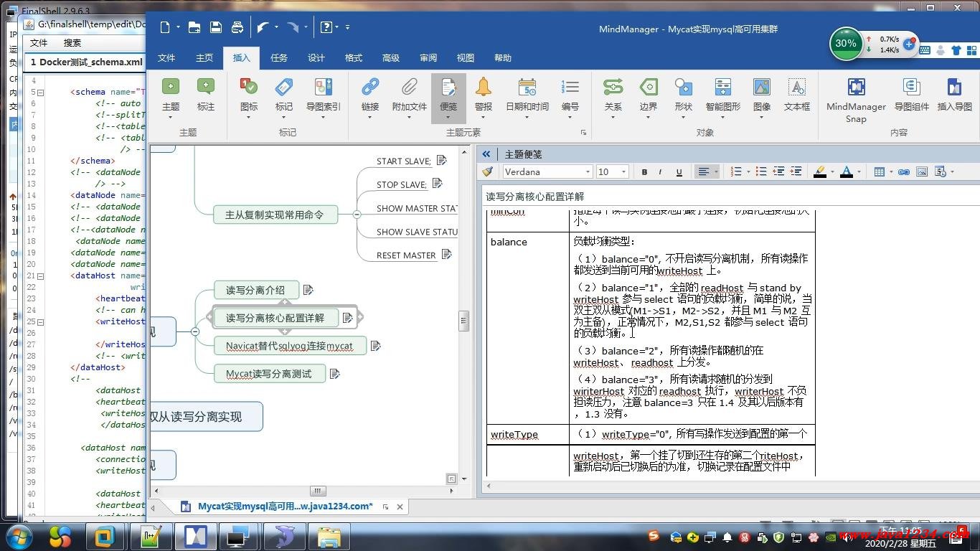The height and width of the screenshot is (551, 980).
Task: Print the map from quick access
Action: tap(237, 27)
